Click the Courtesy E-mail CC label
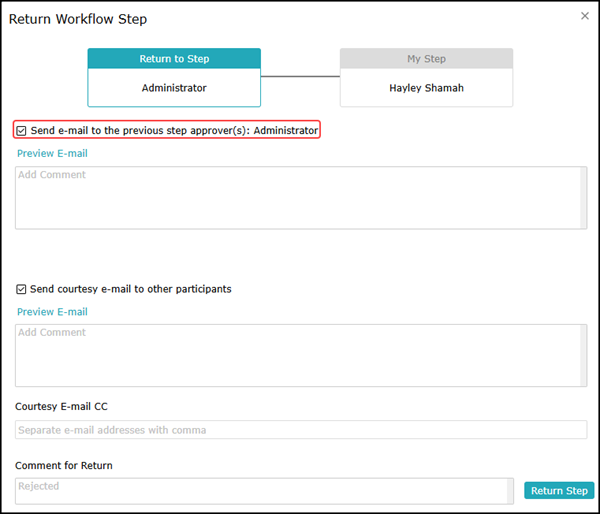The width and height of the screenshot is (600, 514). pos(61,406)
